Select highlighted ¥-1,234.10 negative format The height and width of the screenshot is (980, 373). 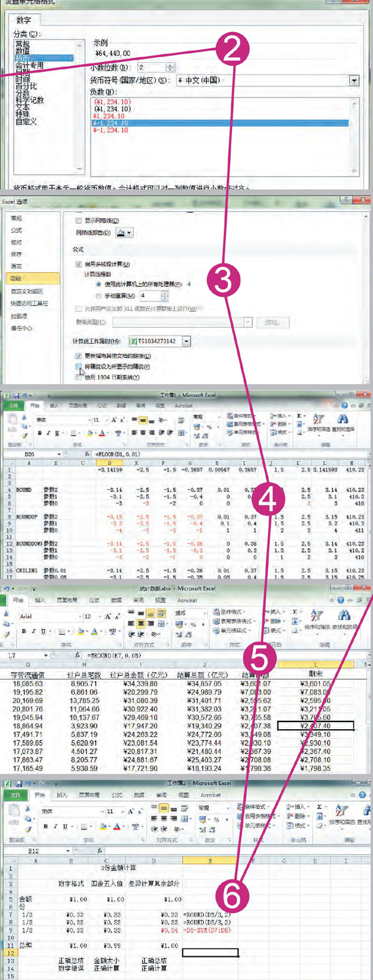(x=220, y=122)
